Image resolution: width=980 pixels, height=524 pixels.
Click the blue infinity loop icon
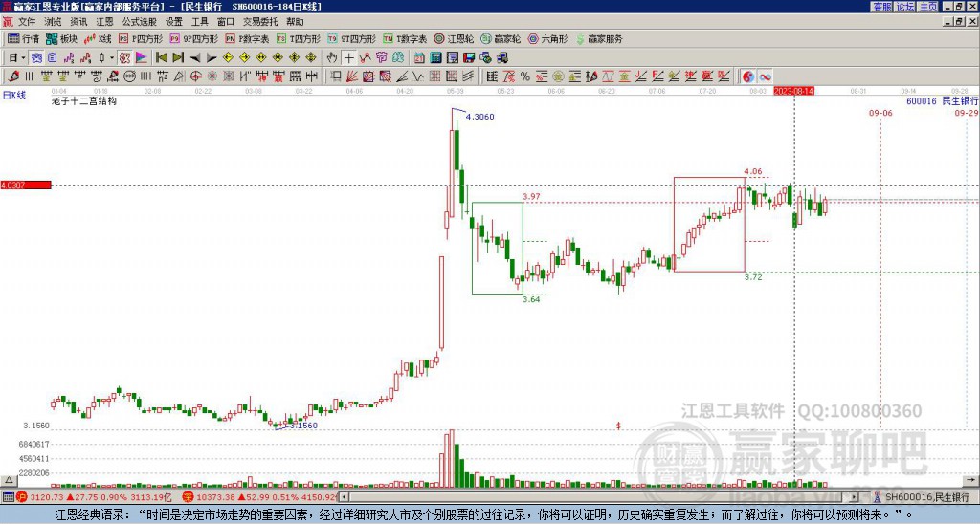pyautogui.click(x=765, y=76)
